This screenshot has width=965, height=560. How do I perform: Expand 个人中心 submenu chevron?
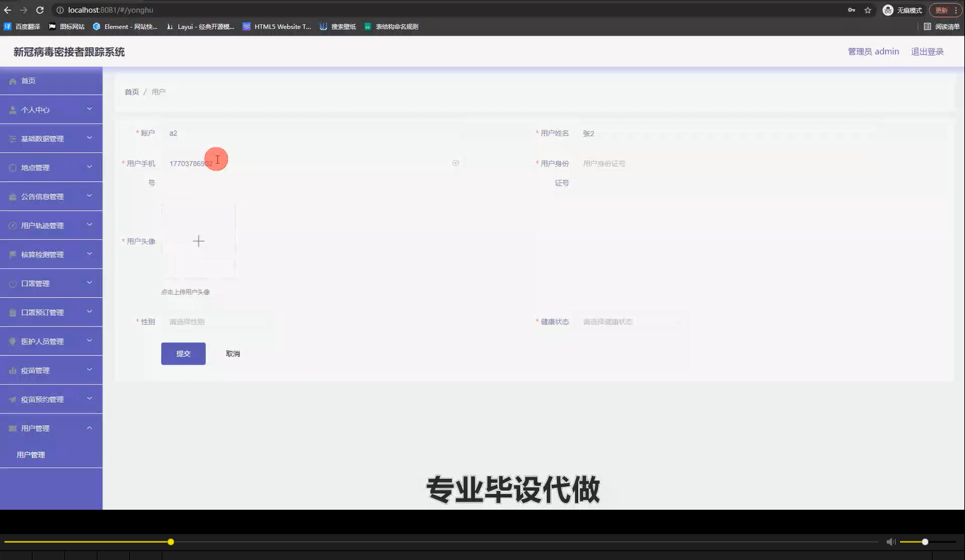[90, 109]
